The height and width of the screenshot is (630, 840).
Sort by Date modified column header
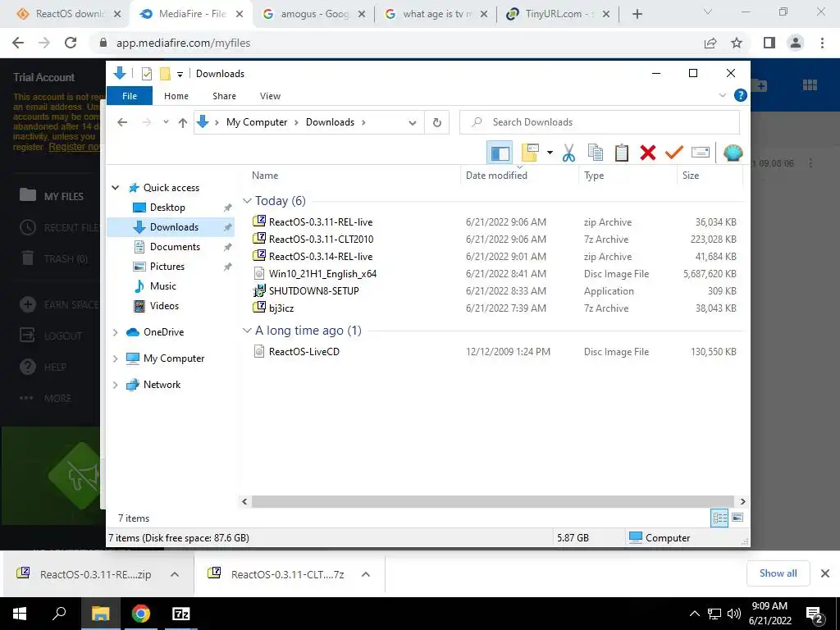496,176
